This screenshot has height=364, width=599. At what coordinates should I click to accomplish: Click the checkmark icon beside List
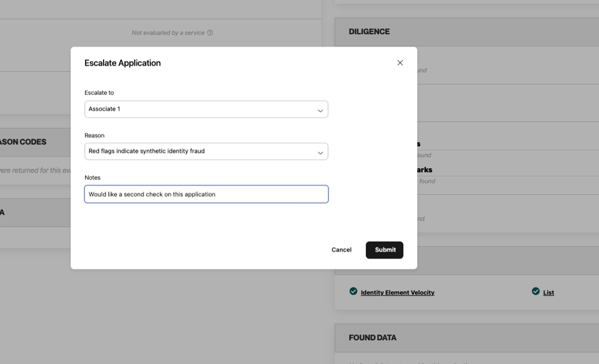click(x=535, y=291)
